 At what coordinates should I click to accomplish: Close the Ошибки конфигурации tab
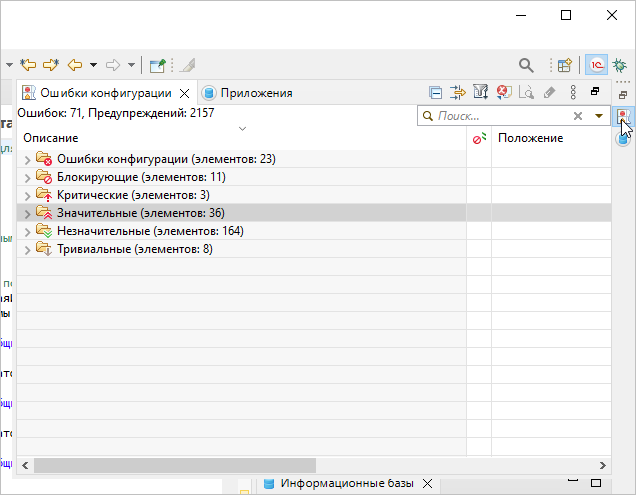(x=182, y=93)
